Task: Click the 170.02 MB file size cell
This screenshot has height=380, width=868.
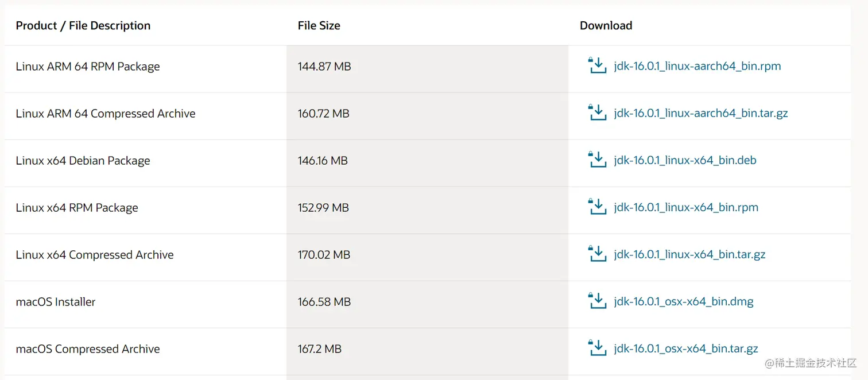Action: click(324, 255)
